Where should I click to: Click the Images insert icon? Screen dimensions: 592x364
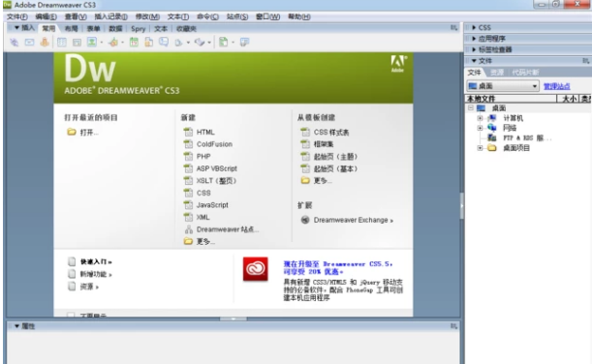pos(92,42)
